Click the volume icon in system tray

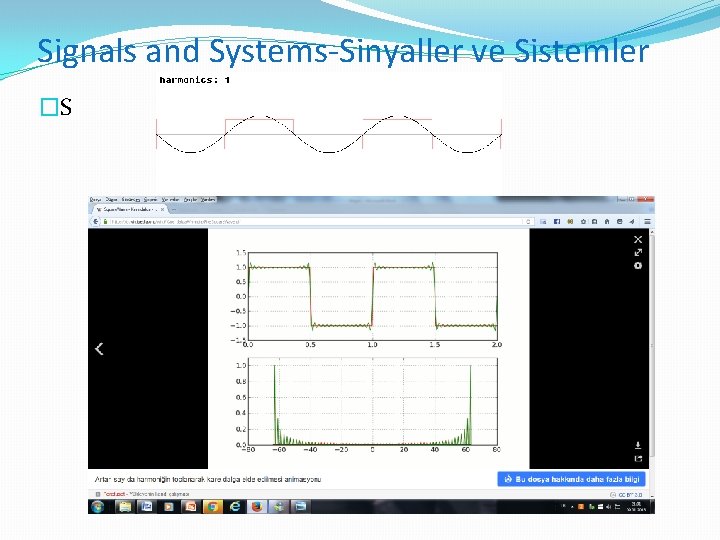pyautogui.click(x=608, y=507)
